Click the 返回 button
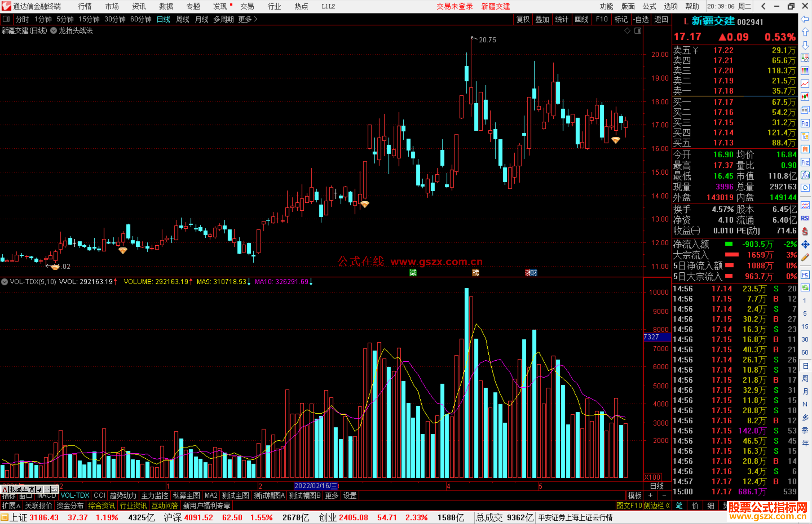 pyautogui.click(x=661, y=19)
